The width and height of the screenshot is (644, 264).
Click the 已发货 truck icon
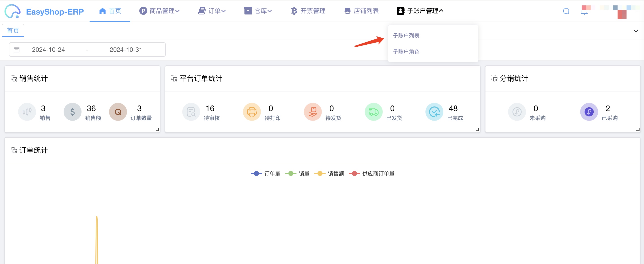(x=374, y=112)
